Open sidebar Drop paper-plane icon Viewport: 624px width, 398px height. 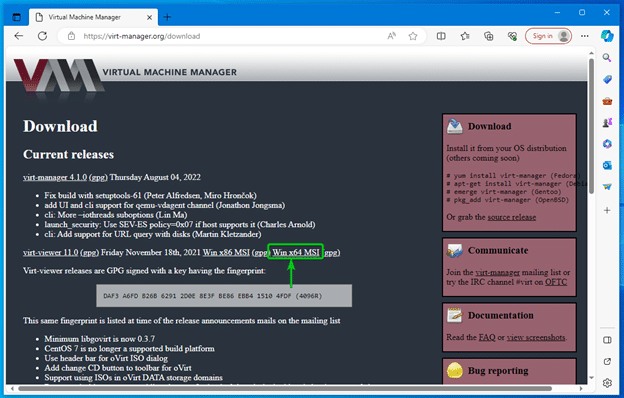[607, 187]
